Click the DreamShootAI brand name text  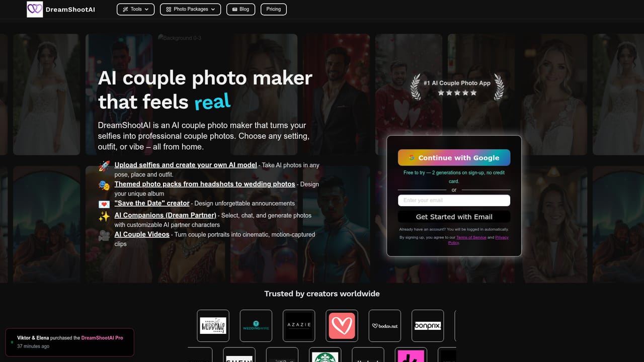[70, 10]
